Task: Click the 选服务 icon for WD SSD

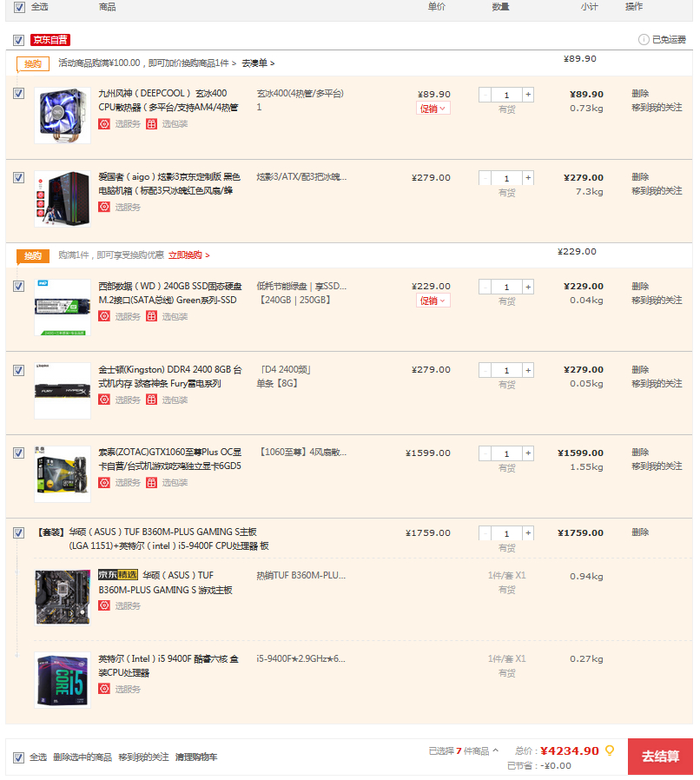Action: pos(104,316)
